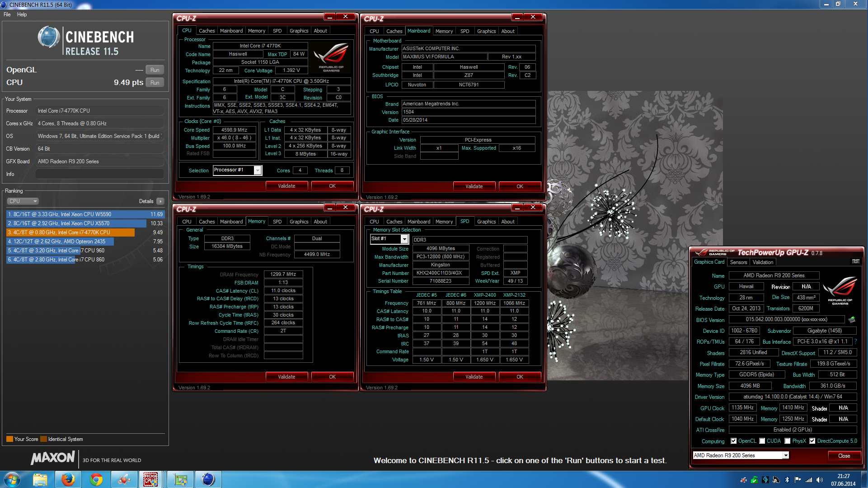The width and height of the screenshot is (868, 488).
Task: Select ranking row Xeon CPU W5590
Action: tap(85, 214)
